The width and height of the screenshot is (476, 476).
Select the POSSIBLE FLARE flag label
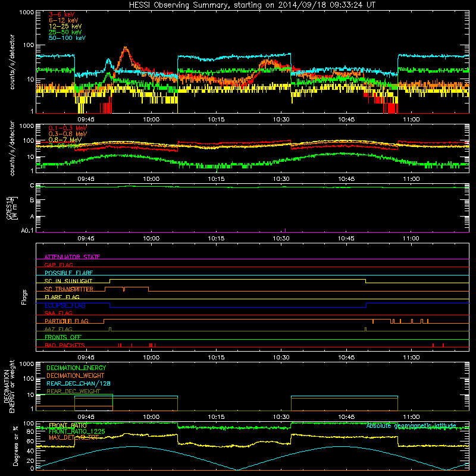pos(68,273)
